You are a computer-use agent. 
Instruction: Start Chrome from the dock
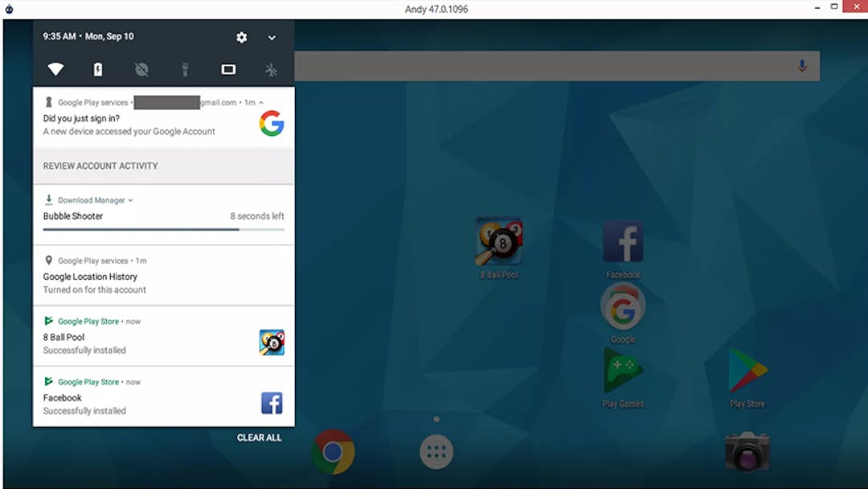pyautogui.click(x=333, y=452)
